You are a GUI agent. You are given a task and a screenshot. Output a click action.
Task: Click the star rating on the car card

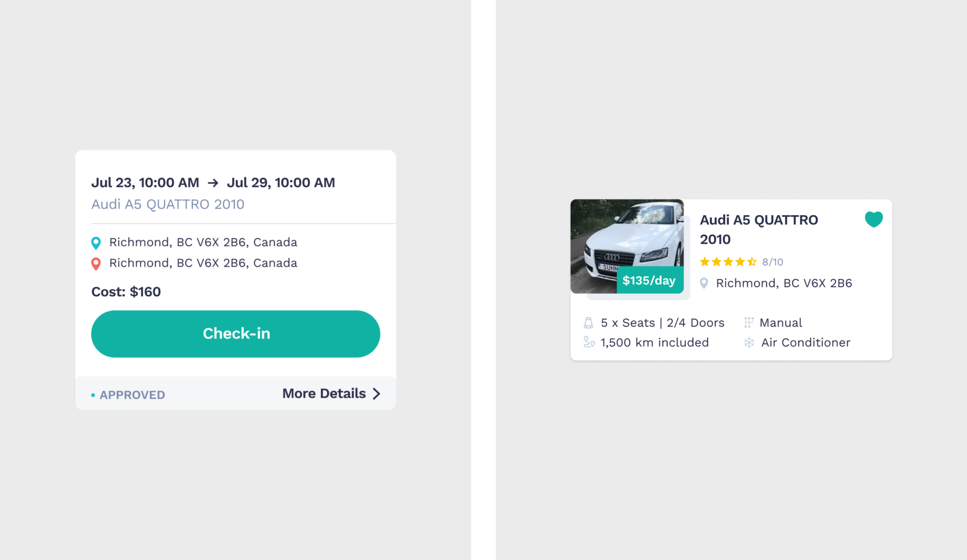[728, 262]
